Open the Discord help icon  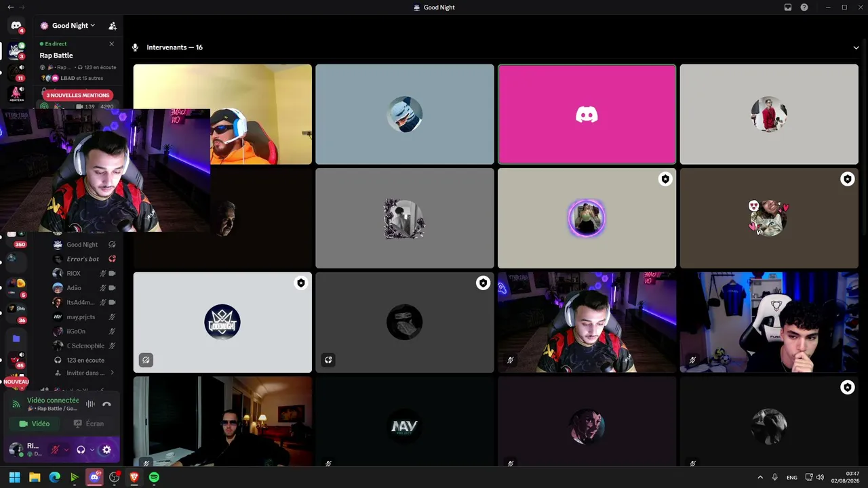[x=804, y=7]
